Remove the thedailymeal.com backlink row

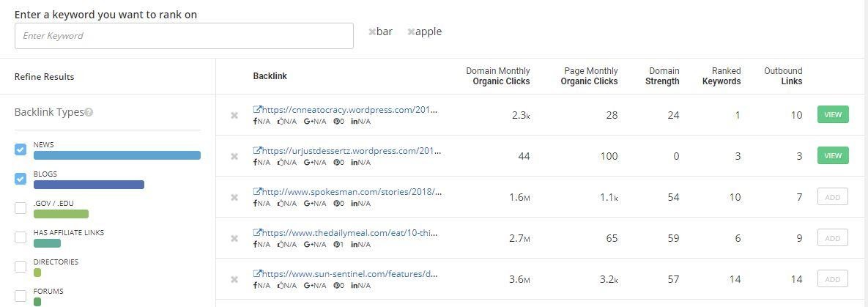tap(234, 238)
